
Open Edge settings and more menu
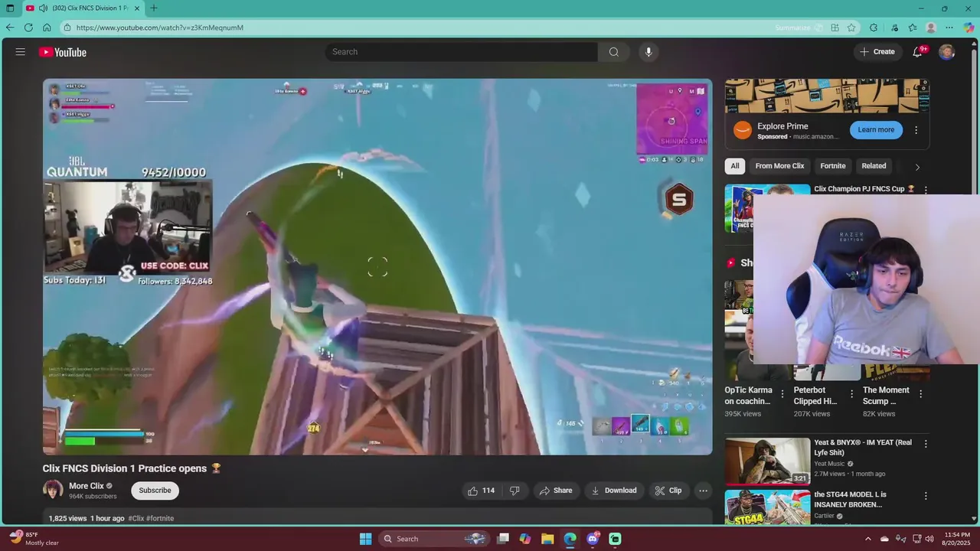(949, 28)
